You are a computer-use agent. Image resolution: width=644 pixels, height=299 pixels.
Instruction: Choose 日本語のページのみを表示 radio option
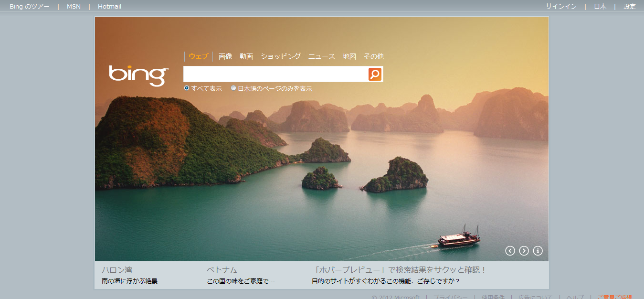click(233, 88)
